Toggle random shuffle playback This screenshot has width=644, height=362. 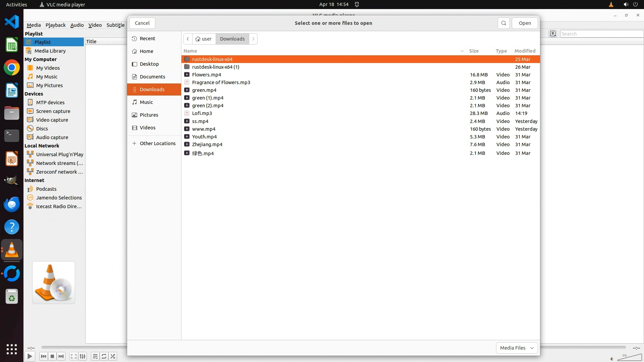(113, 356)
